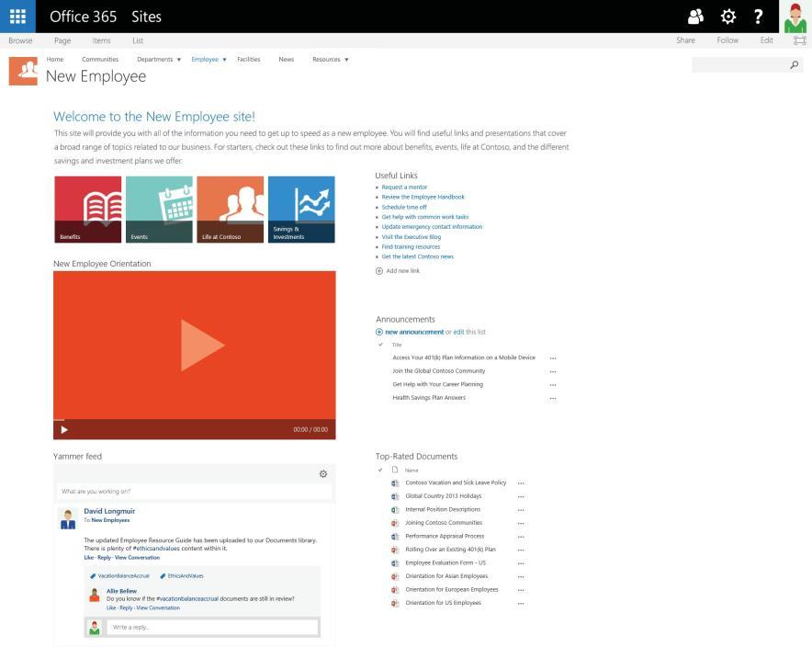
Task: Open the Life at Contoso tile
Action: click(x=231, y=210)
